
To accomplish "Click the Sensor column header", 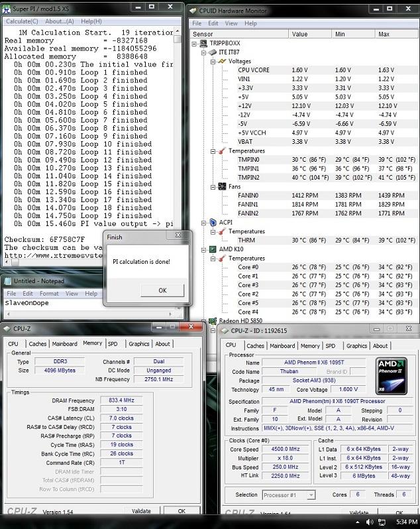I will point(239,34).
